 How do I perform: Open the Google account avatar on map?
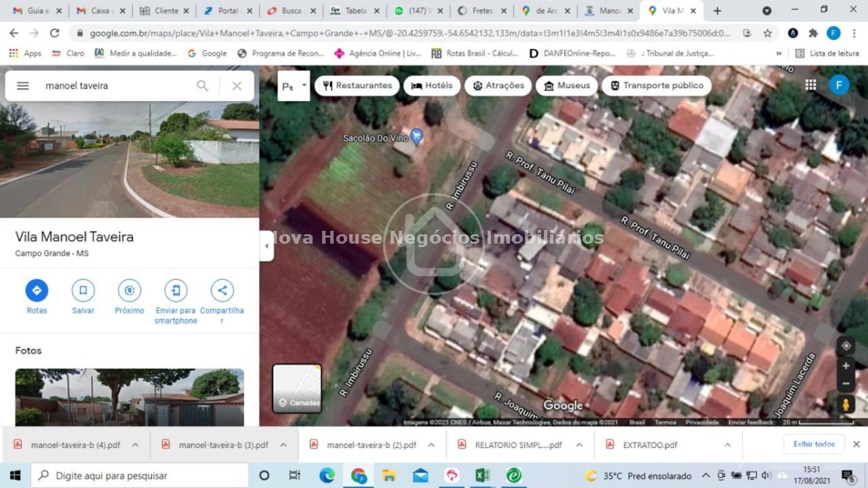[839, 85]
